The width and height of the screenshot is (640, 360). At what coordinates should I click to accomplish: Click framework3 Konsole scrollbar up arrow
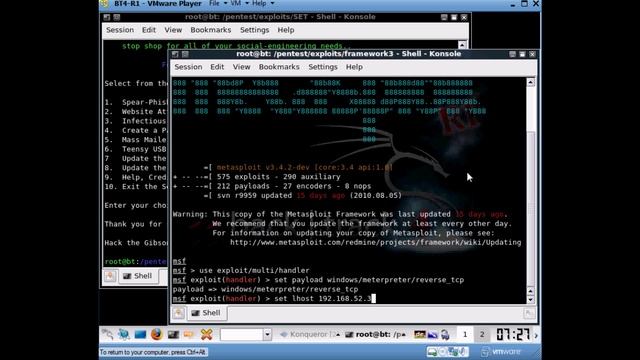530,82
